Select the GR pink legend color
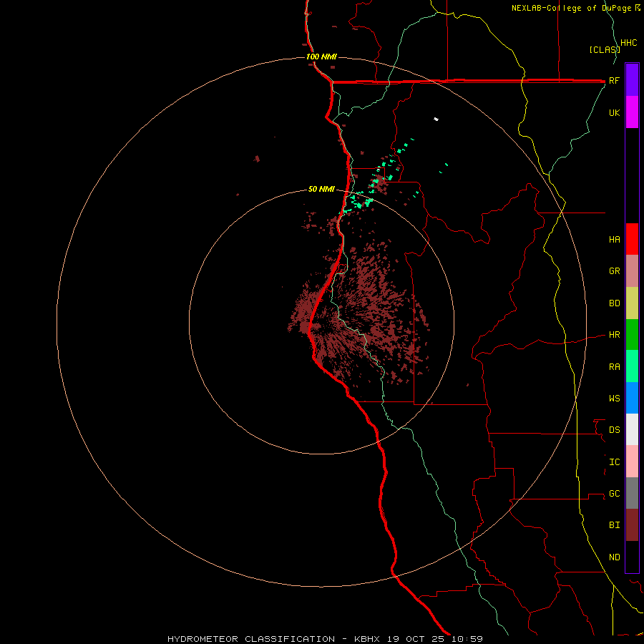This screenshot has width=644, height=644. tap(632, 271)
